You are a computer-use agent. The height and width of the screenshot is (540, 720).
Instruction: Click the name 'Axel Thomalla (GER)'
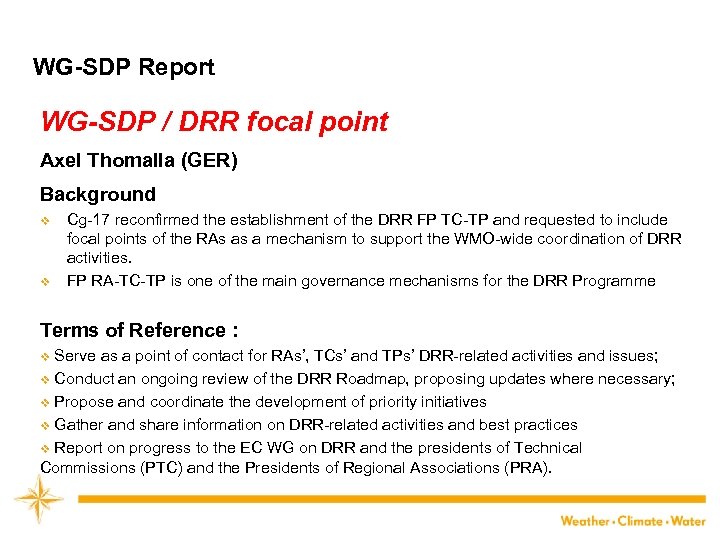[x=139, y=161]
